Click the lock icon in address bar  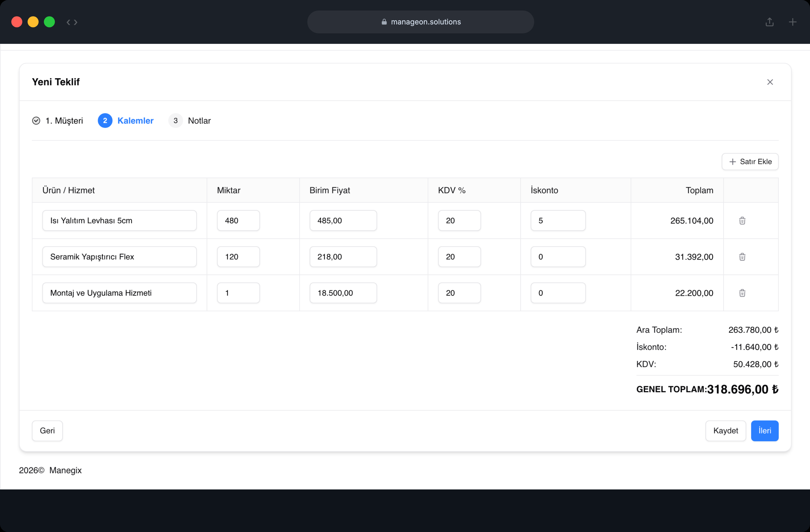tap(384, 22)
